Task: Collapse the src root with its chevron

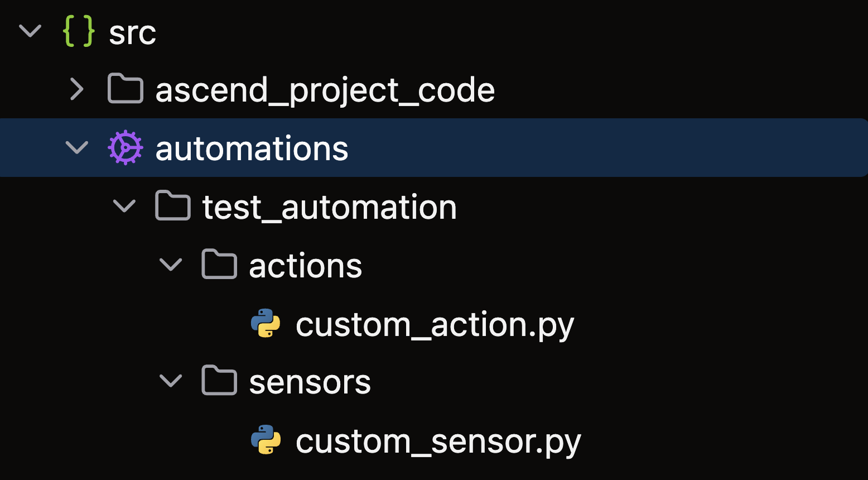Action: coord(30,31)
